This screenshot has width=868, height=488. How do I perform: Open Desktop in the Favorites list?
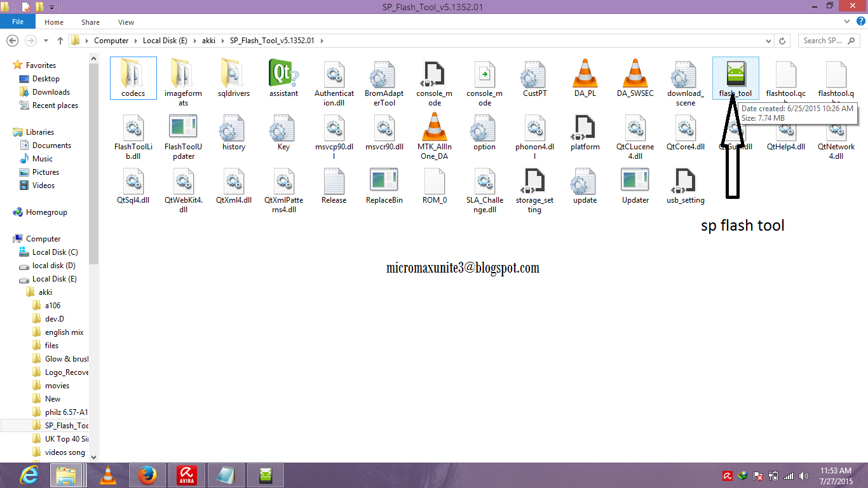point(46,79)
